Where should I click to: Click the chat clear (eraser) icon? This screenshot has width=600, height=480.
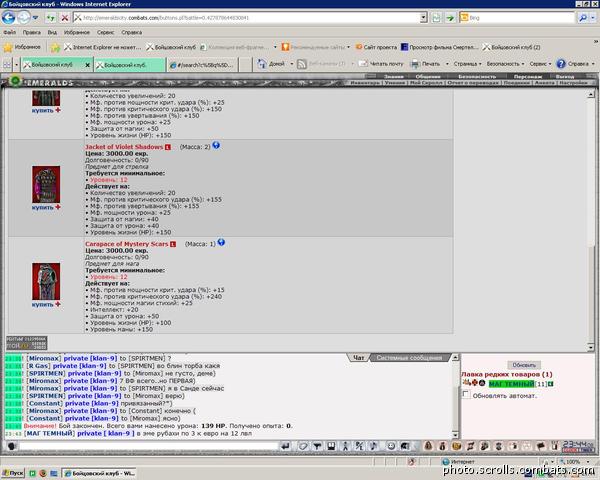(303, 446)
